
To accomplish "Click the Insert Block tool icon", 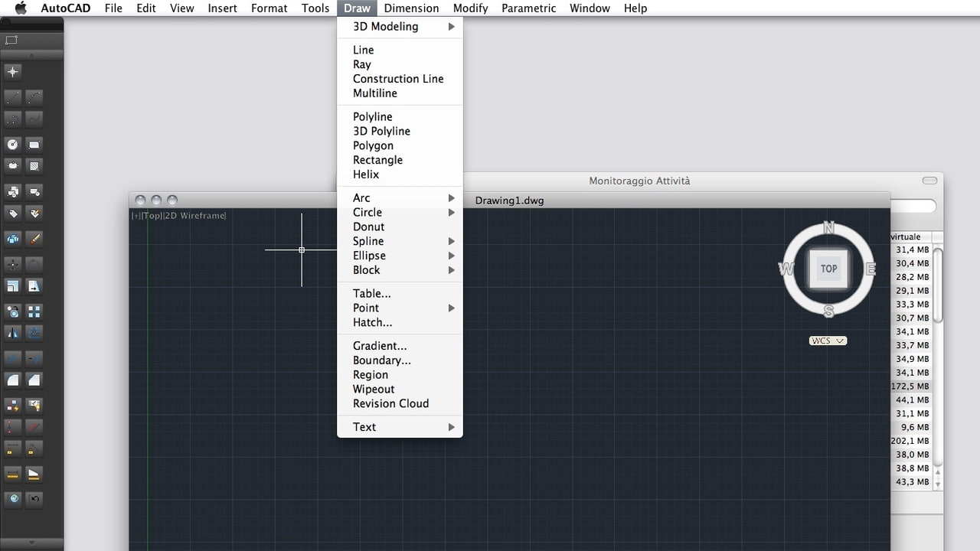I will point(13,191).
